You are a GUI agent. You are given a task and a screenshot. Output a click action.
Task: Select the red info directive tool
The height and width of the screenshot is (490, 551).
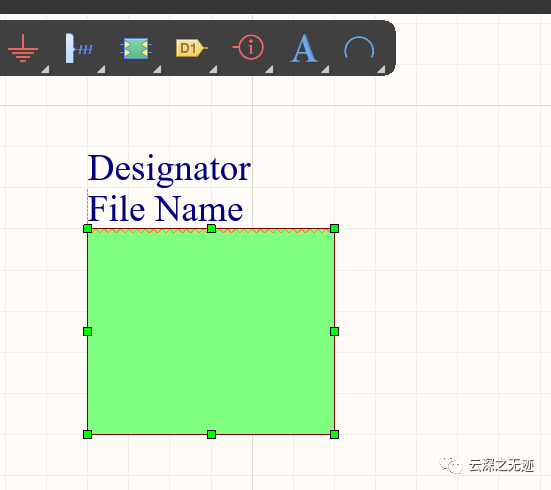pyautogui.click(x=248, y=47)
